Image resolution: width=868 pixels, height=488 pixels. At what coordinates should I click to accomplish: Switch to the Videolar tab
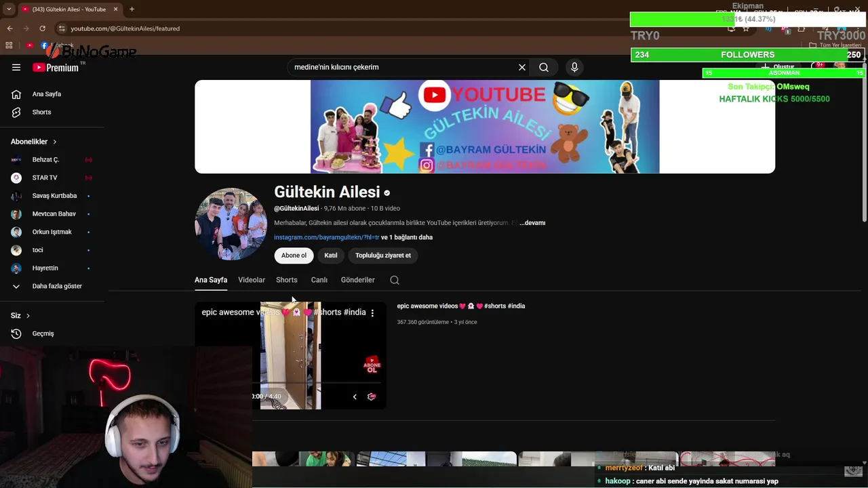coord(252,280)
